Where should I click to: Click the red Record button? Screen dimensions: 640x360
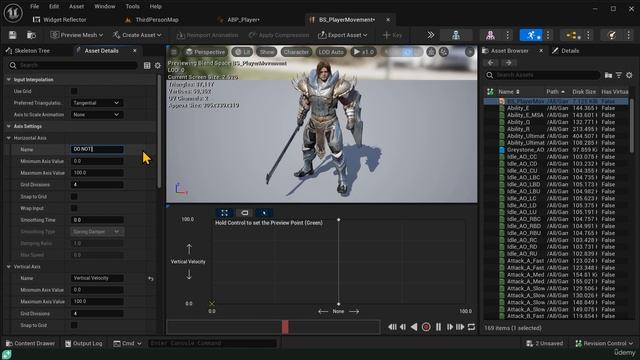426,327
